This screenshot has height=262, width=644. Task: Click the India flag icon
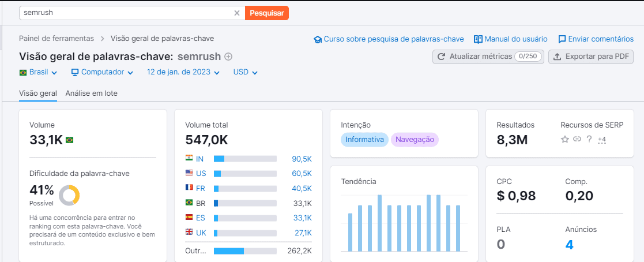tap(189, 158)
